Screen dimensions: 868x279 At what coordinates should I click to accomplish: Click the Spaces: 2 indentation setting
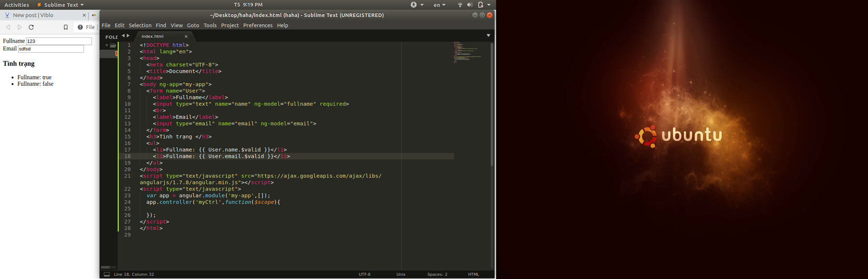pyautogui.click(x=437, y=274)
